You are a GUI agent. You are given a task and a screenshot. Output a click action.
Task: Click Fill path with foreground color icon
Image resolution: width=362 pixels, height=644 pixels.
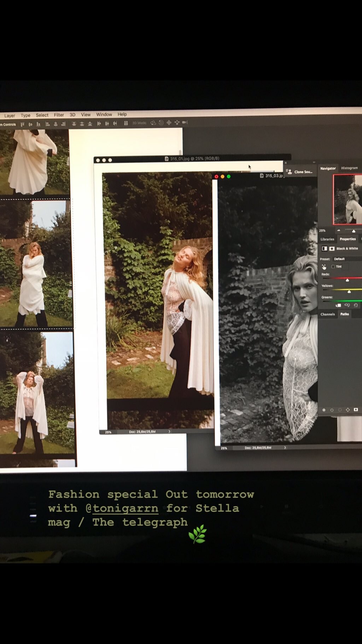point(324,410)
